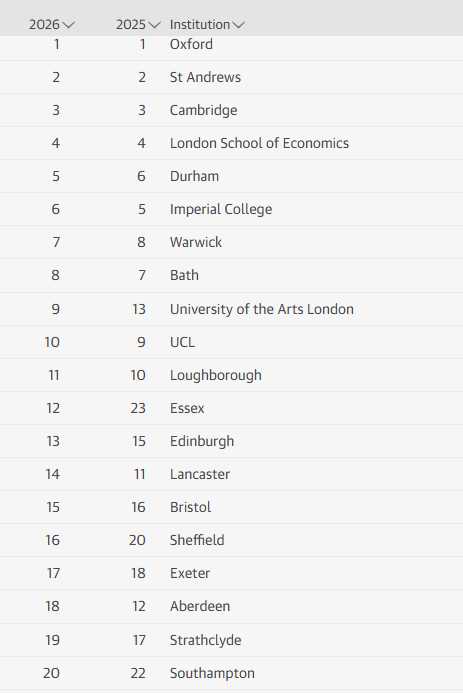Open London School of Economics entry

tap(259, 143)
